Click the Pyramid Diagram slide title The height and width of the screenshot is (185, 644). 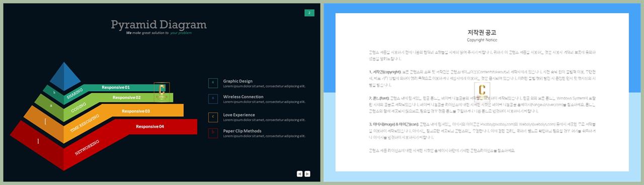[x=158, y=25]
